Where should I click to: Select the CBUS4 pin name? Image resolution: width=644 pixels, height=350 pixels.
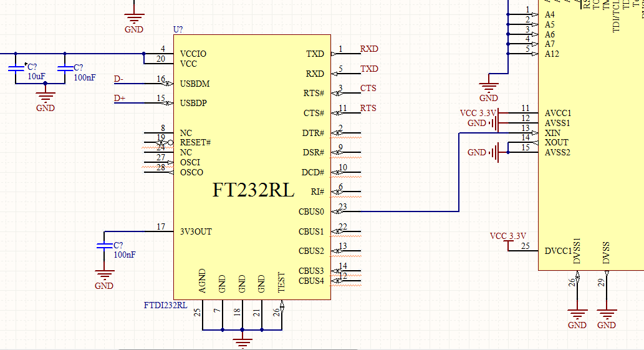click(x=311, y=281)
